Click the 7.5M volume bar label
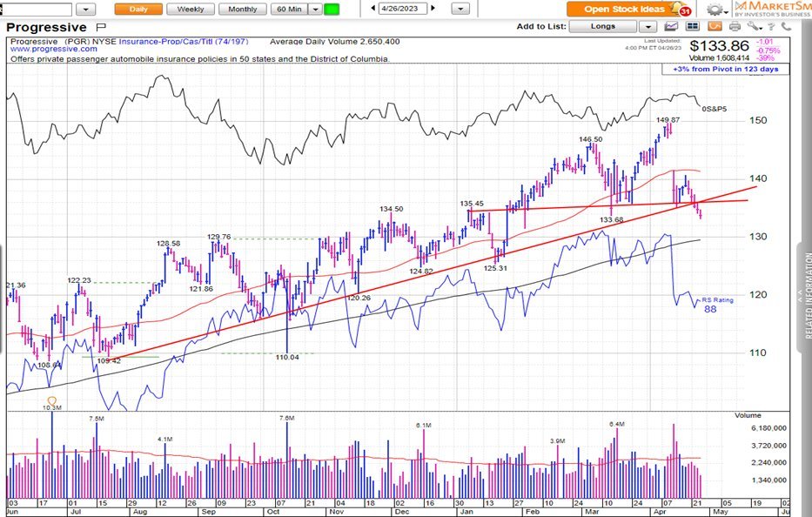812x517 pixels. [x=97, y=418]
